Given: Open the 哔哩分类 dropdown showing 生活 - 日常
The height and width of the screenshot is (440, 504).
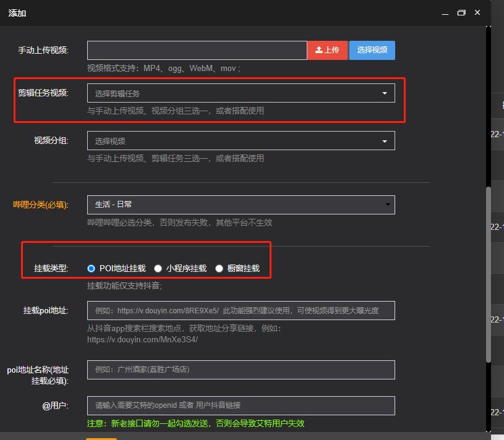Looking at the screenshot, I should click(241, 205).
